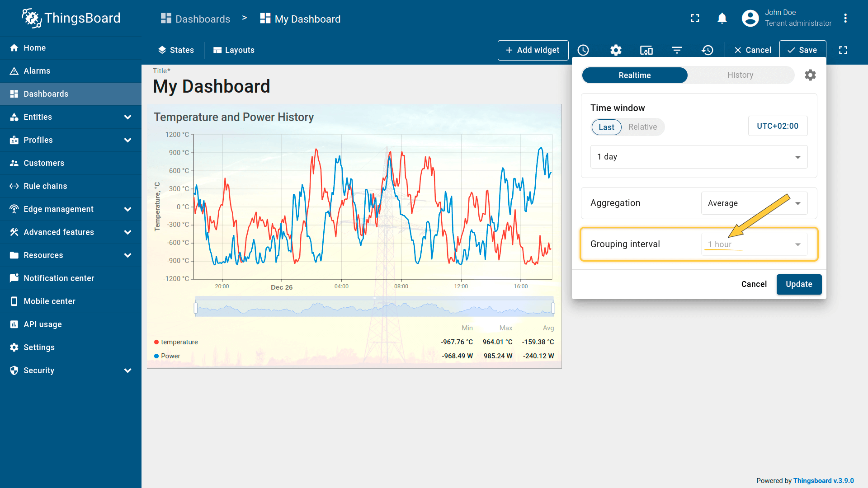Go to Alarms sidebar item

[x=37, y=71]
